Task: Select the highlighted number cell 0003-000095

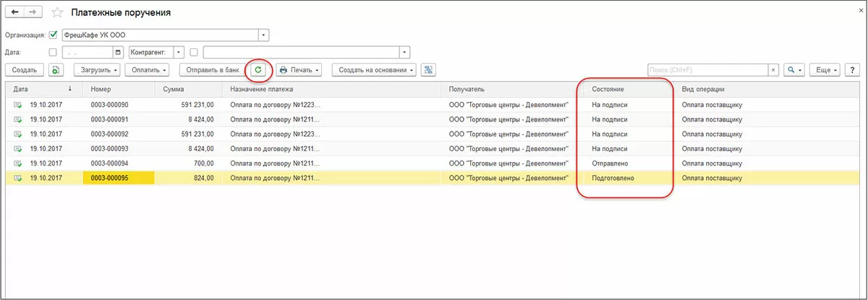Action: click(119, 178)
